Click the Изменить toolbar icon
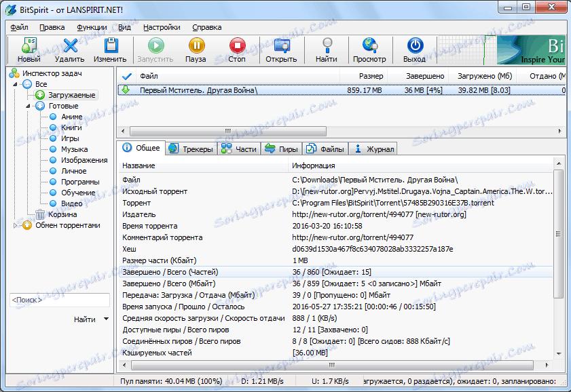Viewport: 571px width, 392px height. coord(111,46)
